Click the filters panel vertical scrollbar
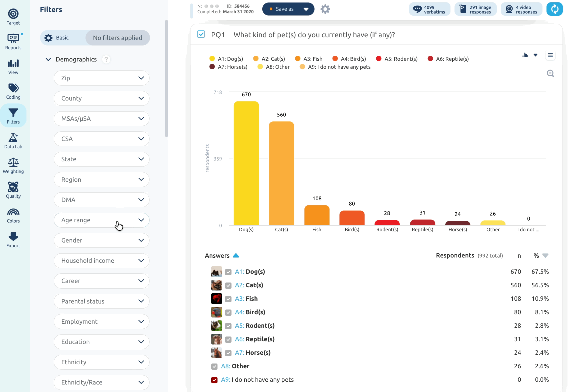 pyautogui.click(x=166, y=79)
